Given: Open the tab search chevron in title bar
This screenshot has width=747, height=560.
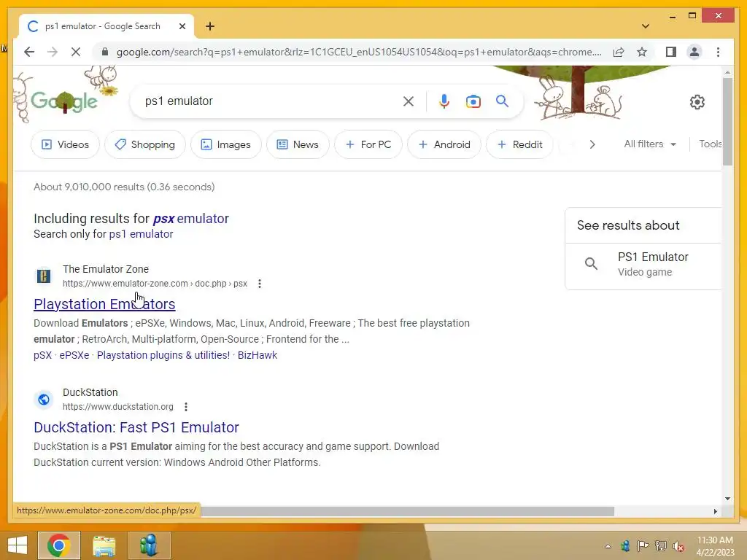Looking at the screenshot, I should [645, 26].
